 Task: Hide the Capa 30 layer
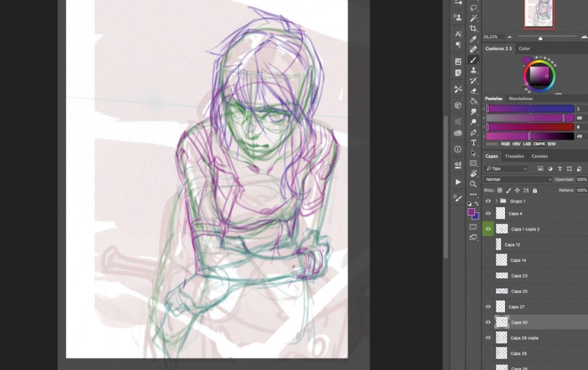[488, 322]
